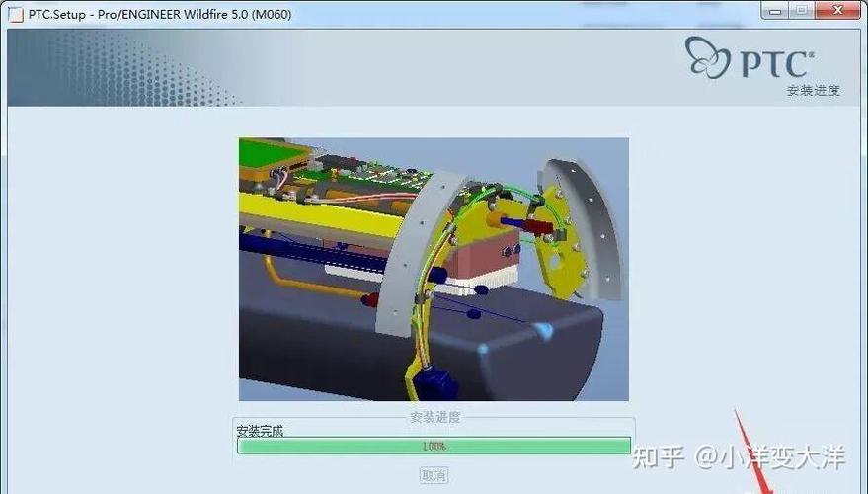Click the disabled 取消 cancel button
868x494 pixels.
click(x=434, y=475)
